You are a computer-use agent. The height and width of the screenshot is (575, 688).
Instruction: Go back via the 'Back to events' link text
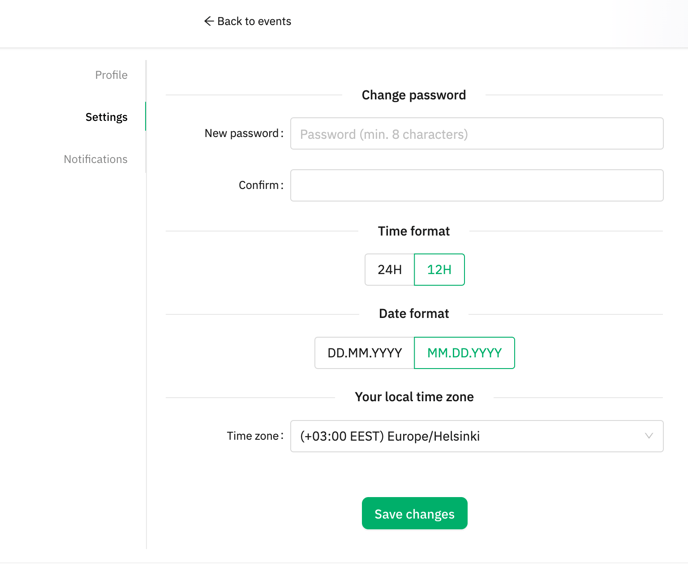(x=254, y=21)
